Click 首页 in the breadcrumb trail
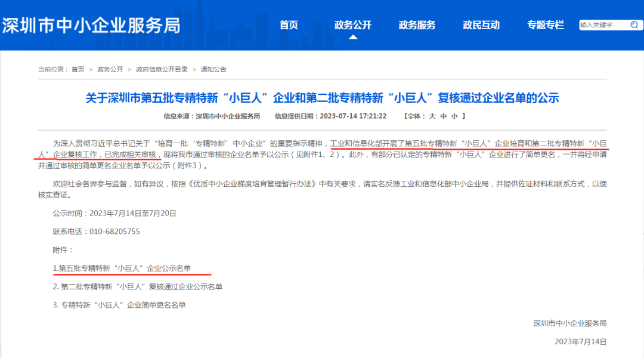644x358 pixels. [80, 69]
